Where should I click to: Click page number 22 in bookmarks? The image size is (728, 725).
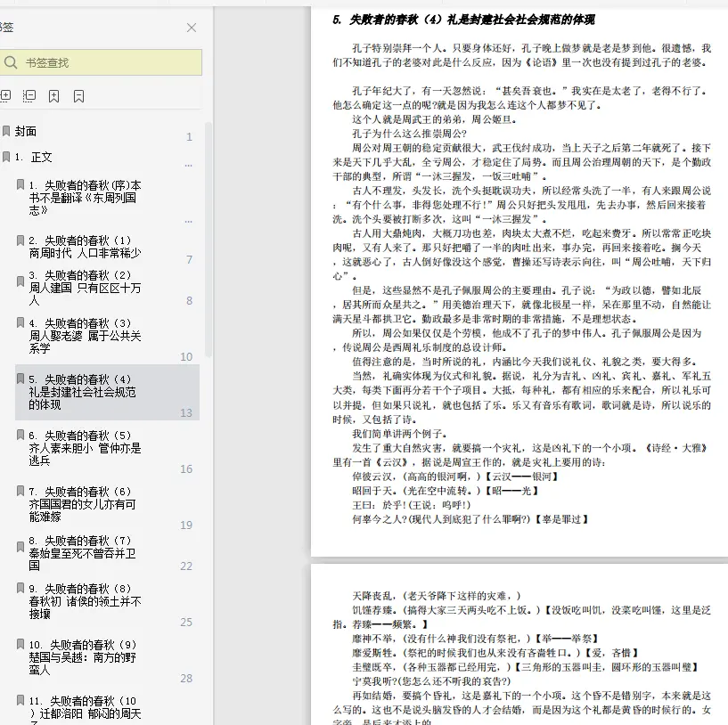click(186, 566)
